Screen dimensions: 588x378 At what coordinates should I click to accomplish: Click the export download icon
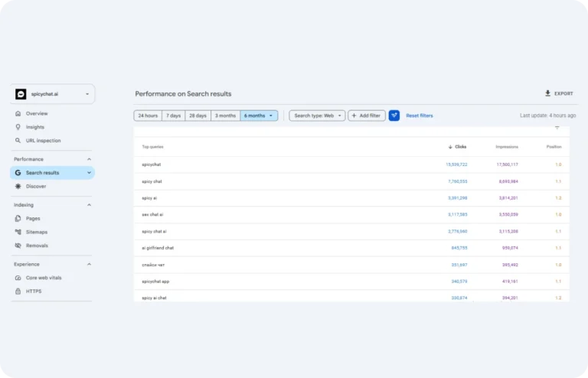coord(547,93)
